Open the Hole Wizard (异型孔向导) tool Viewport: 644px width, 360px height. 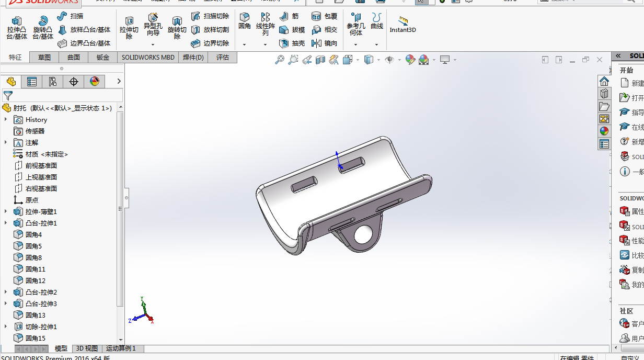[153, 24]
